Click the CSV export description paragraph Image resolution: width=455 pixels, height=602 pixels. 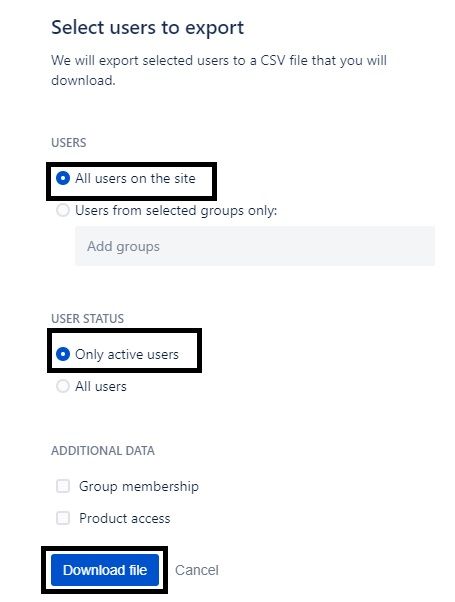pos(219,71)
